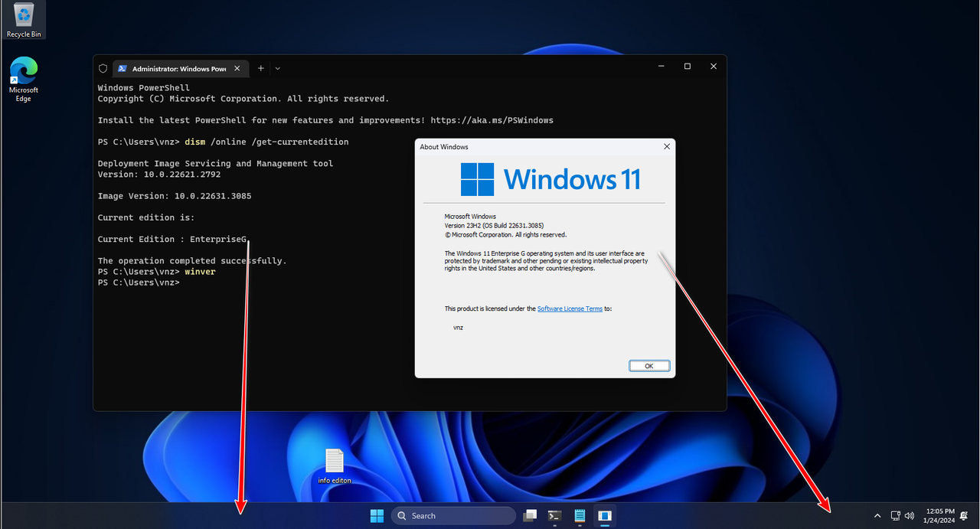Open the Recycle Bin desktop icon

point(24,20)
